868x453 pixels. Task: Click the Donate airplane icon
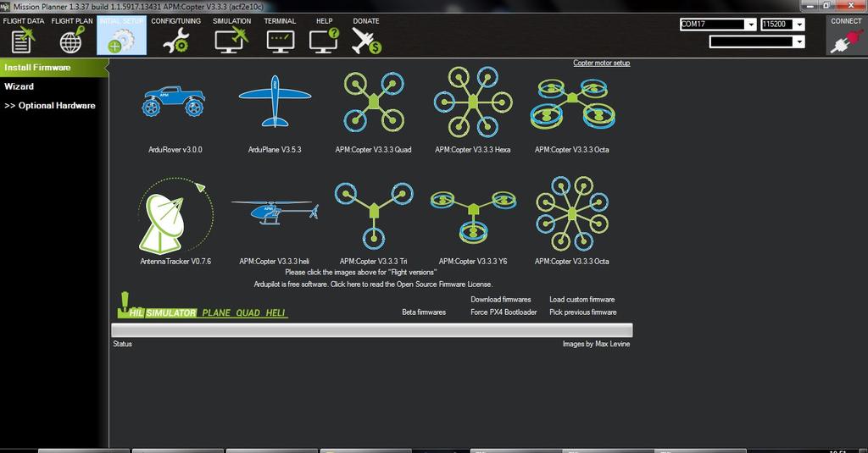click(x=366, y=41)
